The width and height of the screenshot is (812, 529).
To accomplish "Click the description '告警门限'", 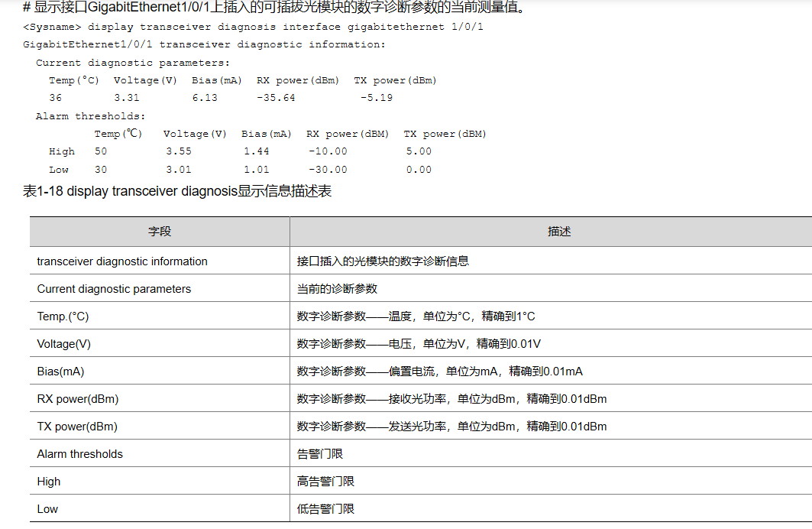I will 319,453.
